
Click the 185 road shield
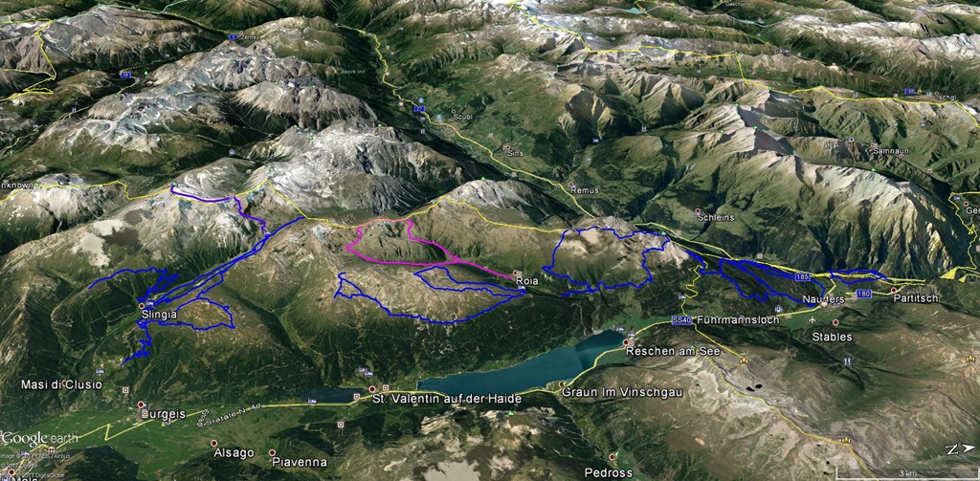[804, 275]
